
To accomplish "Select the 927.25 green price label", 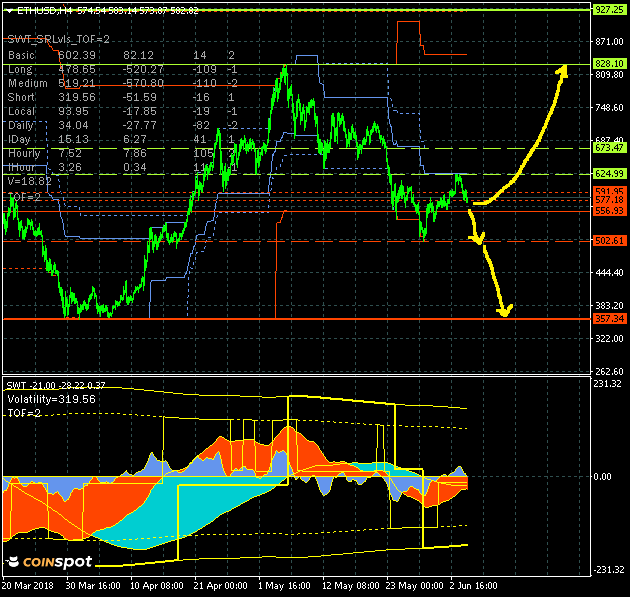I will click(x=609, y=9).
